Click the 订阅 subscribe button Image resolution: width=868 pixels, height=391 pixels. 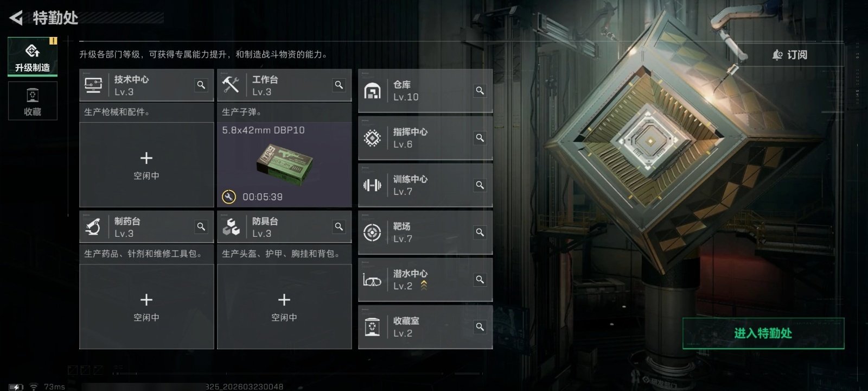(x=790, y=55)
